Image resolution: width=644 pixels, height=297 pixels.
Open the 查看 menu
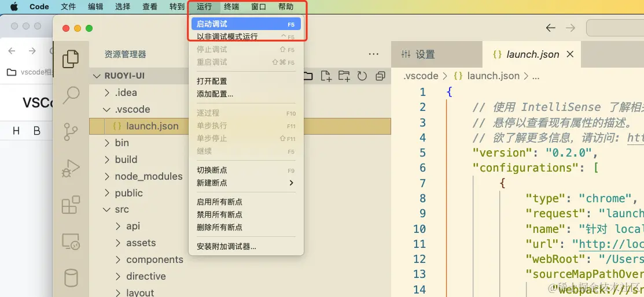(150, 6)
